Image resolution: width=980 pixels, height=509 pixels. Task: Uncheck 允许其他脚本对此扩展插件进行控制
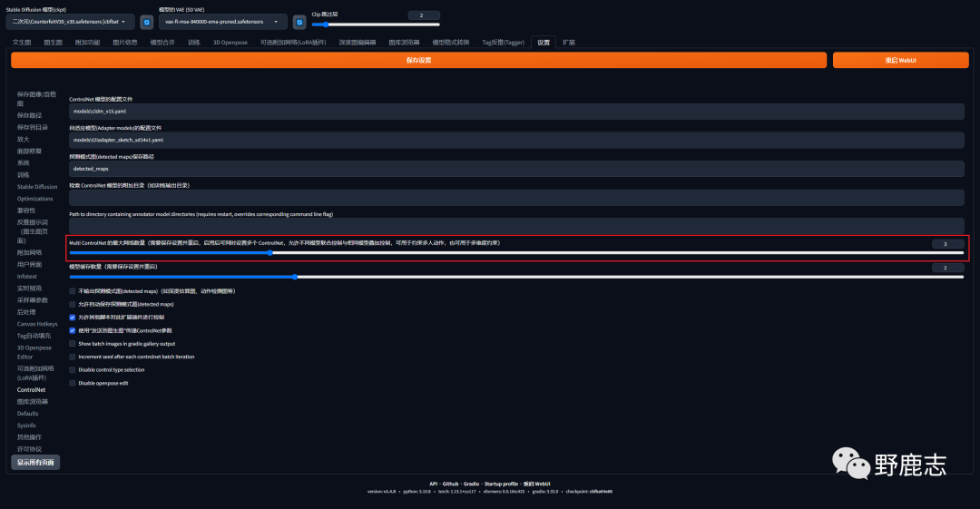(73, 318)
